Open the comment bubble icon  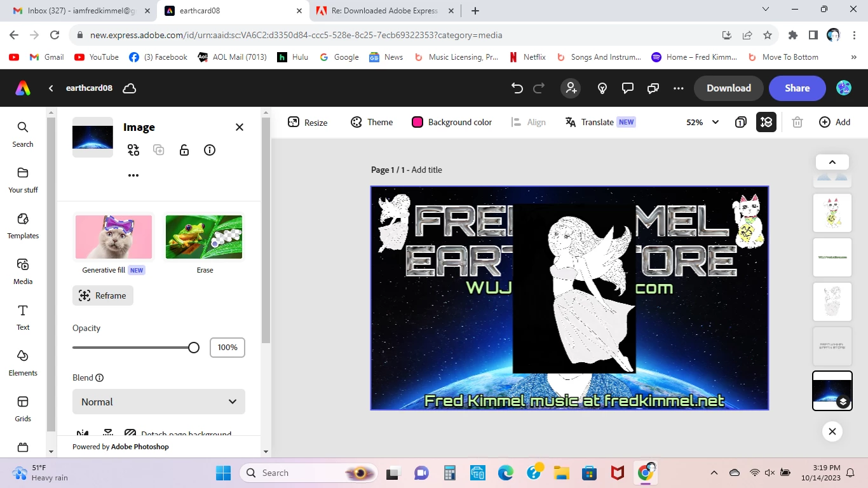pyautogui.click(x=628, y=88)
